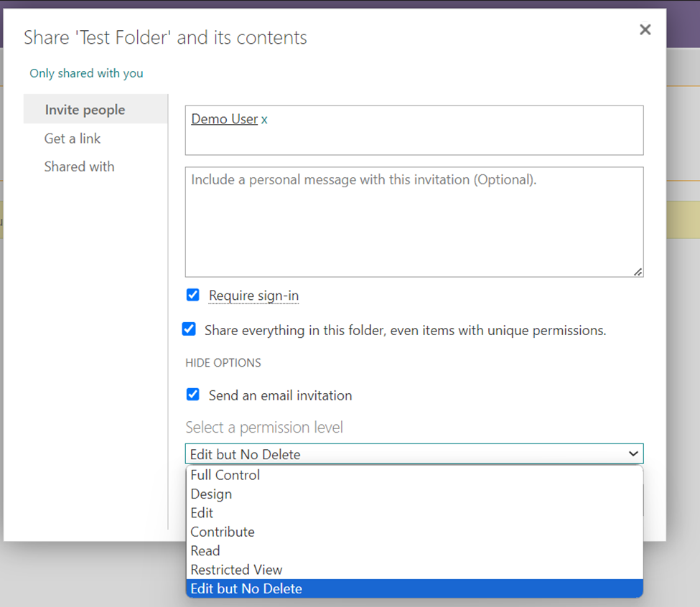Click the personal message text area

point(414,222)
